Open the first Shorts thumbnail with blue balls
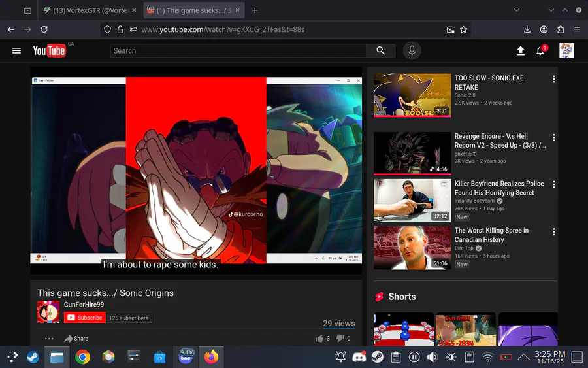Screen dimensions: 588x368 coord(404,329)
